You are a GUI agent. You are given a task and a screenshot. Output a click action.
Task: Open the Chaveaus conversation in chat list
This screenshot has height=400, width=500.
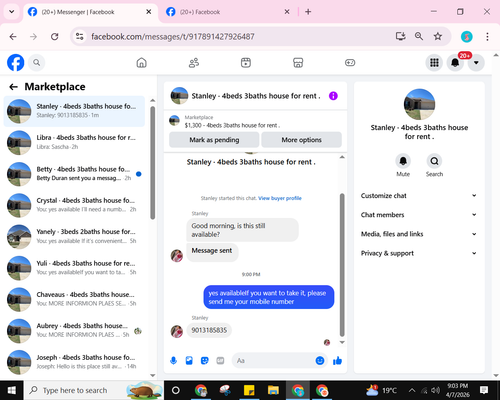74,299
